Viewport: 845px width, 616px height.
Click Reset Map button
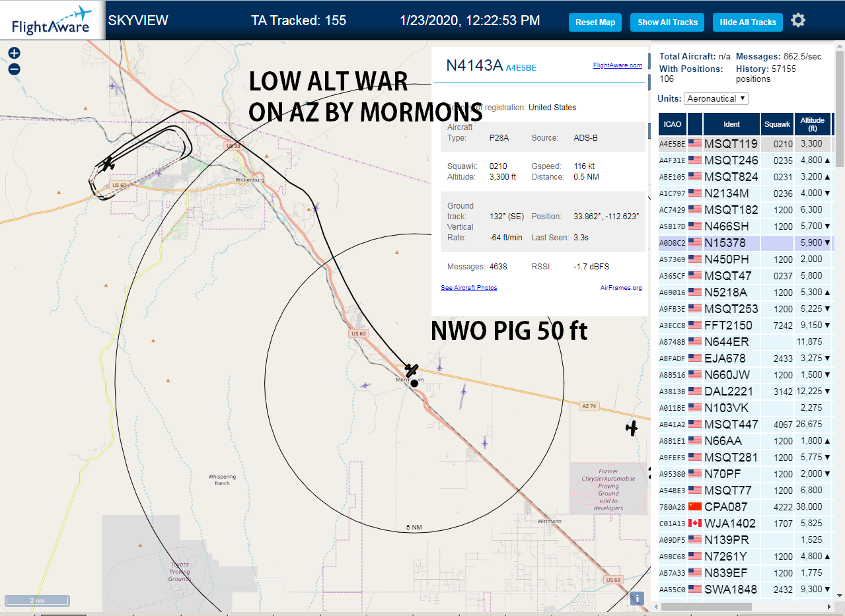click(x=595, y=22)
